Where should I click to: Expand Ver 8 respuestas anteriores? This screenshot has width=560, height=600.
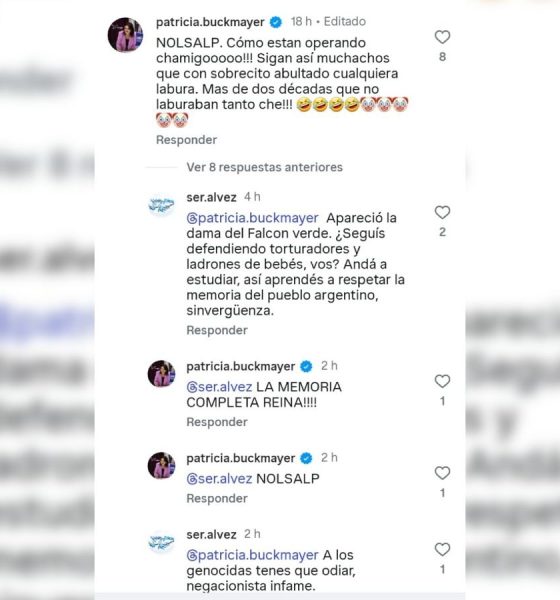pyautogui.click(x=264, y=167)
